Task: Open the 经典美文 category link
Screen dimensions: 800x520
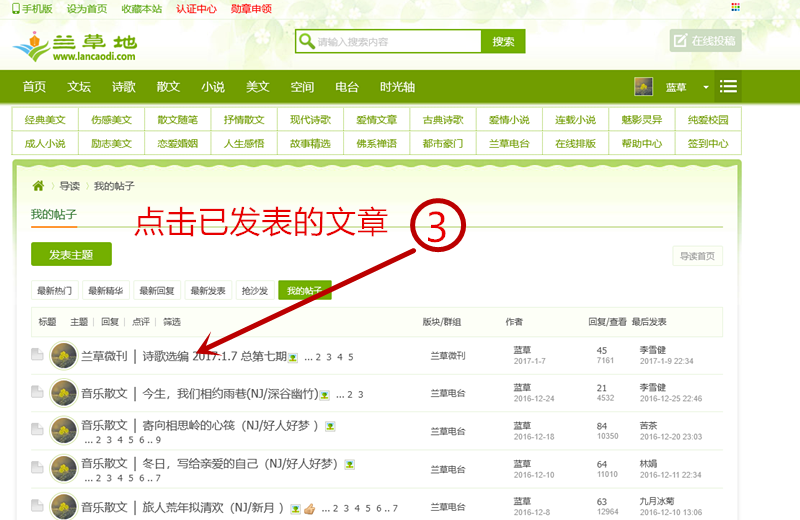Action: (x=45, y=120)
